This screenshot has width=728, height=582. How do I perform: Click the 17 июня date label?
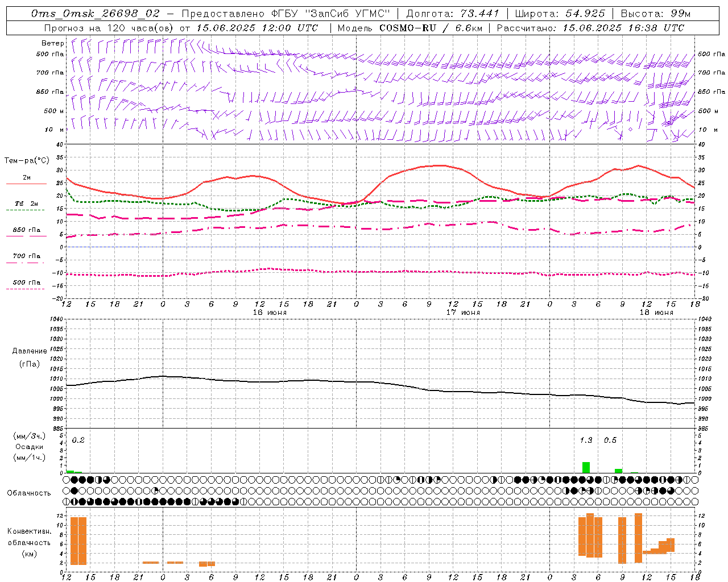[463, 313]
